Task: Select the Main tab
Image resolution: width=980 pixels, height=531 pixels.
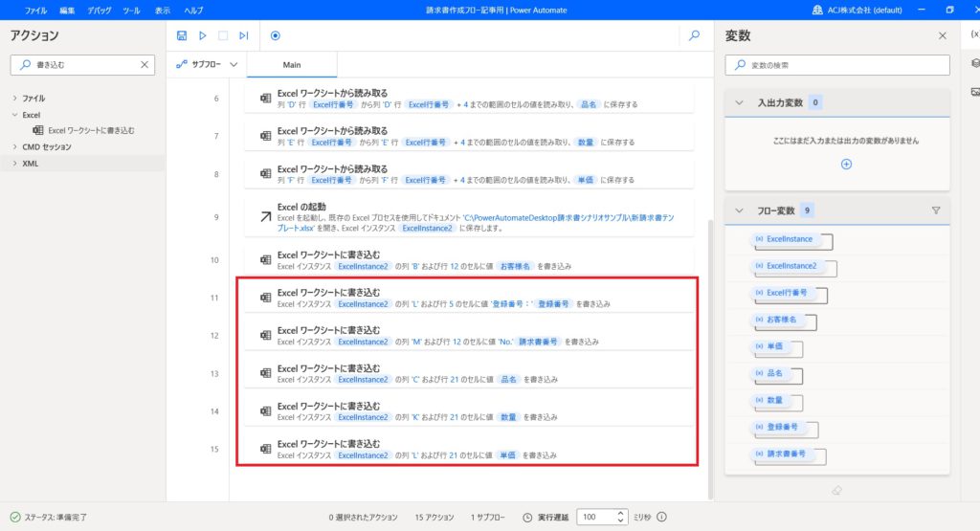Action: click(x=292, y=65)
